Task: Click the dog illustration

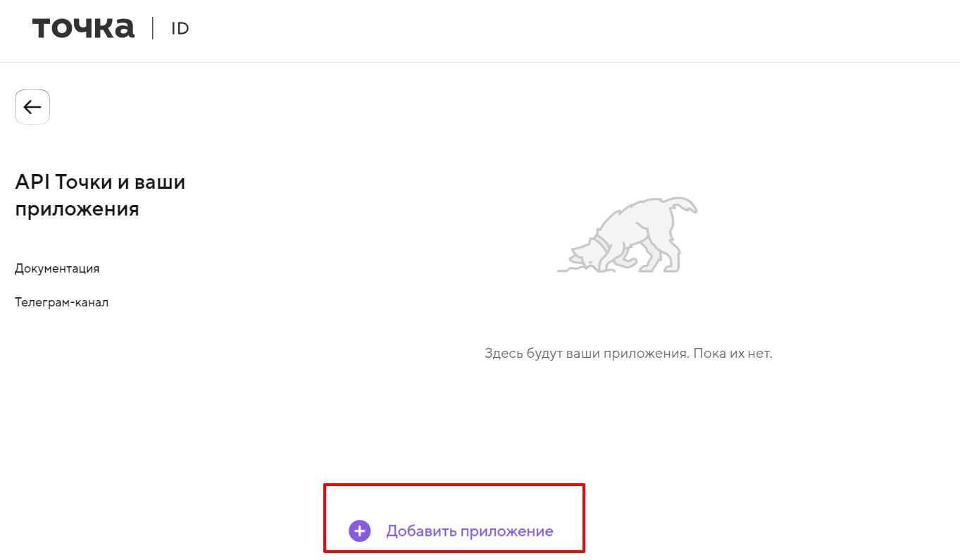Action: click(628, 235)
